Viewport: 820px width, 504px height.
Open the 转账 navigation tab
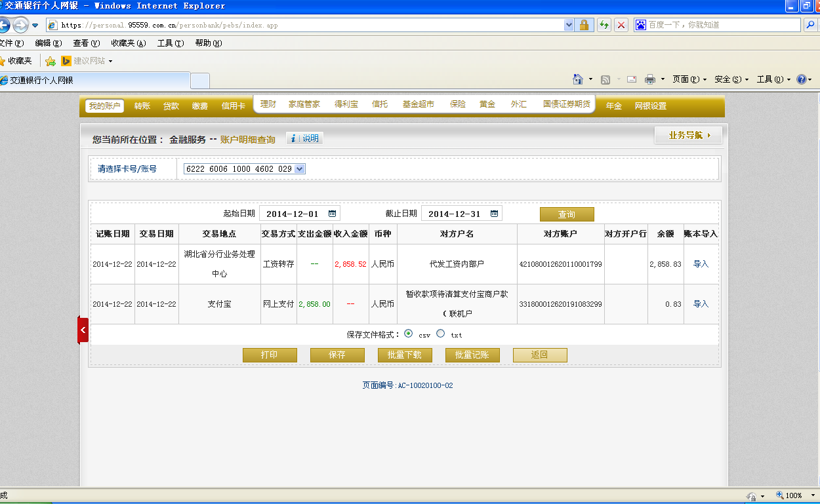click(142, 106)
